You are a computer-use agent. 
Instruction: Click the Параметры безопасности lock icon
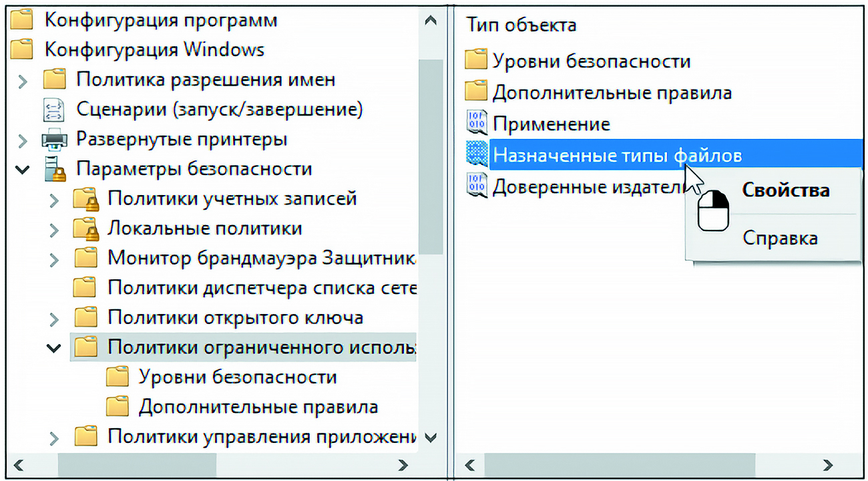(x=54, y=170)
